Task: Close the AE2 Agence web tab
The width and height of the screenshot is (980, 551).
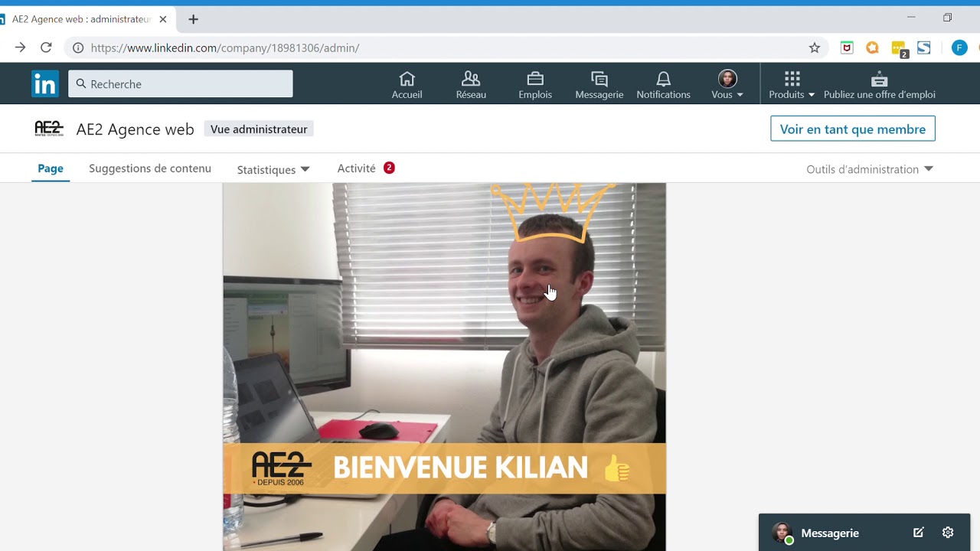Action: [x=162, y=19]
